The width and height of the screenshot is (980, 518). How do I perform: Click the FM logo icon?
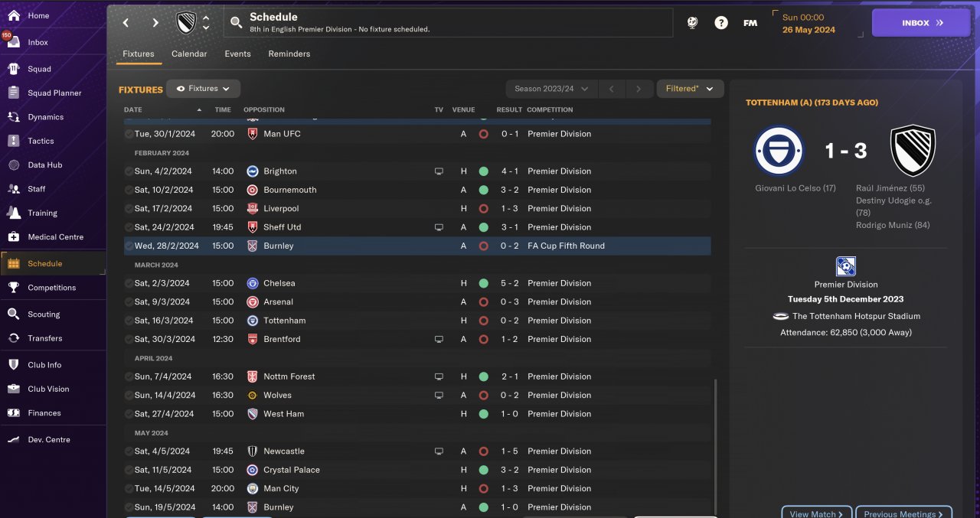(x=750, y=23)
